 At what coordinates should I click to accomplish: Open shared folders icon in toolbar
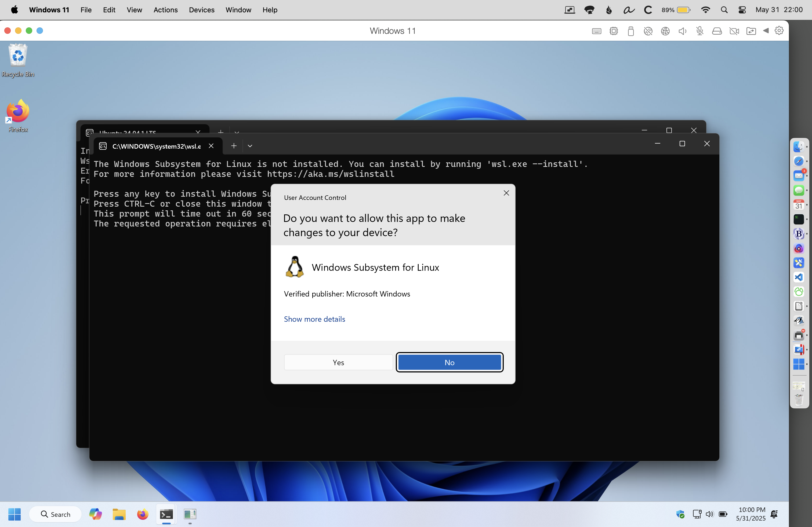(751, 31)
